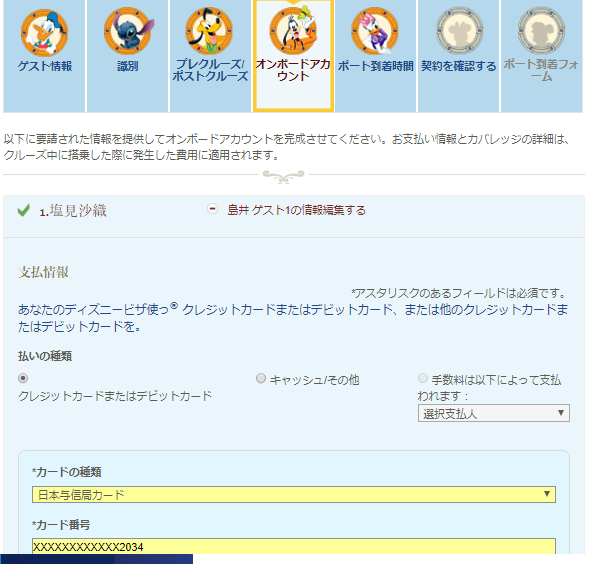The height and width of the screenshot is (564, 592).
Task: Open カードの種類 dropdown showing 日本与信局カード
Action: coord(294,495)
